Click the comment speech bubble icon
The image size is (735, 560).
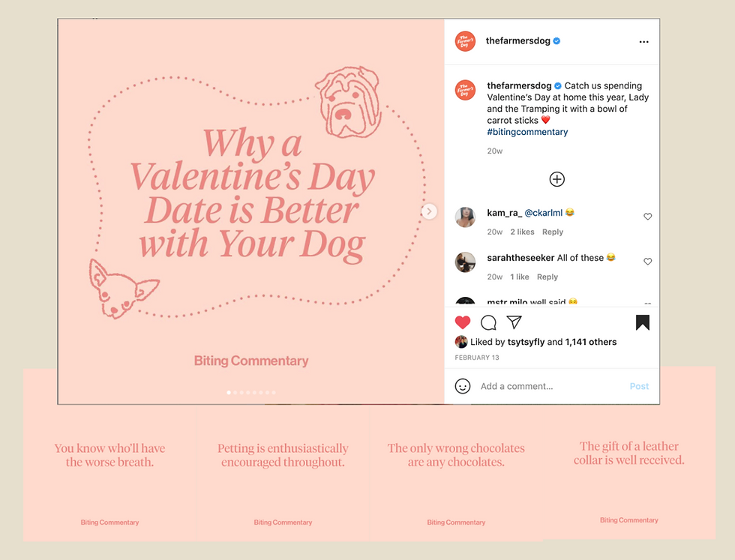(x=488, y=322)
